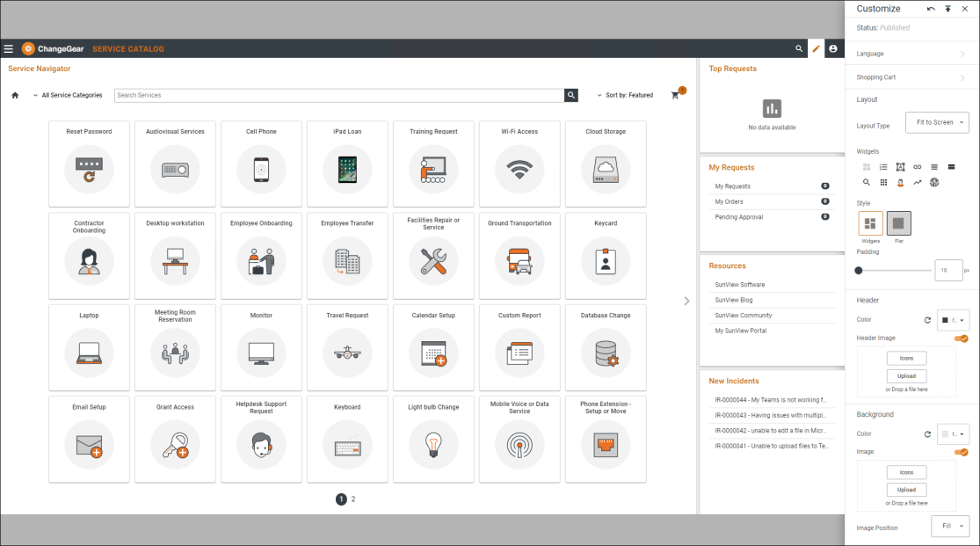Open the Database Change service tile
Image resolution: width=980 pixels, height=546 pixels.
tap(606, 348)
